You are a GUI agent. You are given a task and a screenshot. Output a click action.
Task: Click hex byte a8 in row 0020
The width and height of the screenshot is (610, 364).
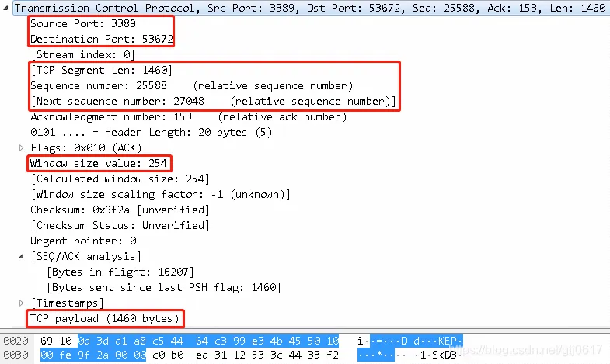coord(140,341)
